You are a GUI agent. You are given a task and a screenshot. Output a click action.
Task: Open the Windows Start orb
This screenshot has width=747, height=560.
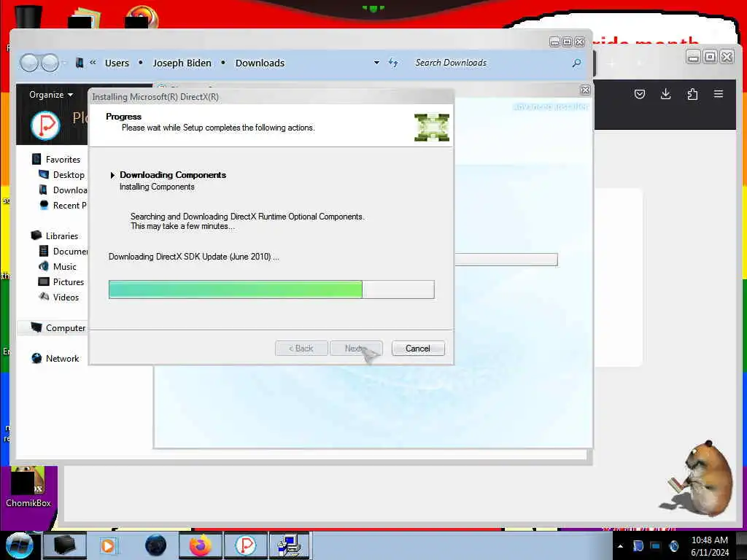point(19,545)
